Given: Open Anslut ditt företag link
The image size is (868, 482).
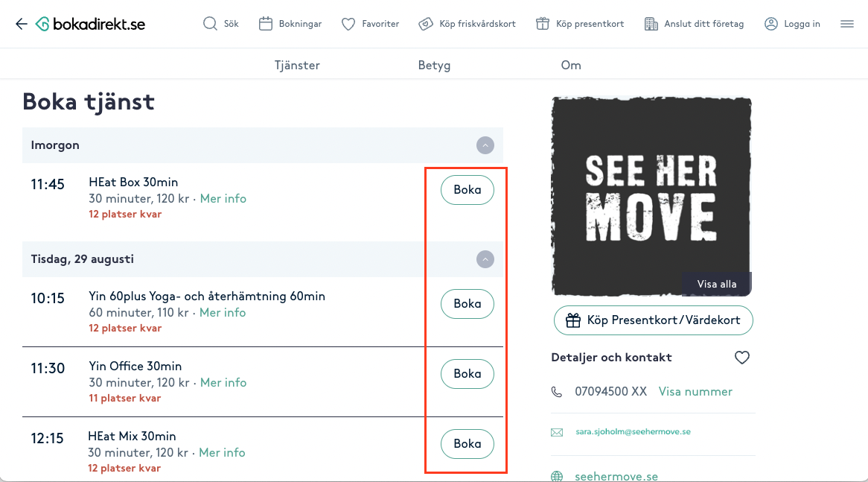Looking at the screenshot, I should (703, 24).
